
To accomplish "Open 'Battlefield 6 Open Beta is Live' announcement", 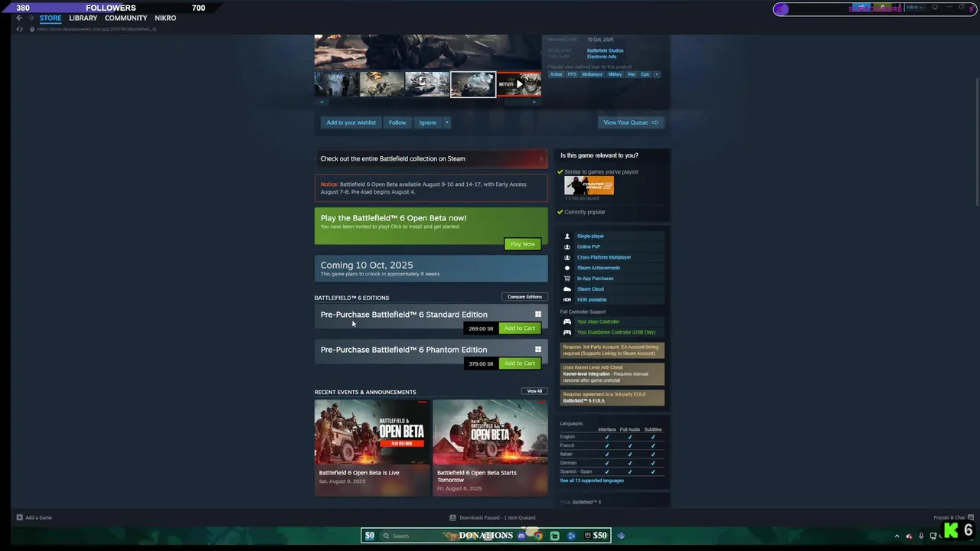I will click(x=372, y=448).
